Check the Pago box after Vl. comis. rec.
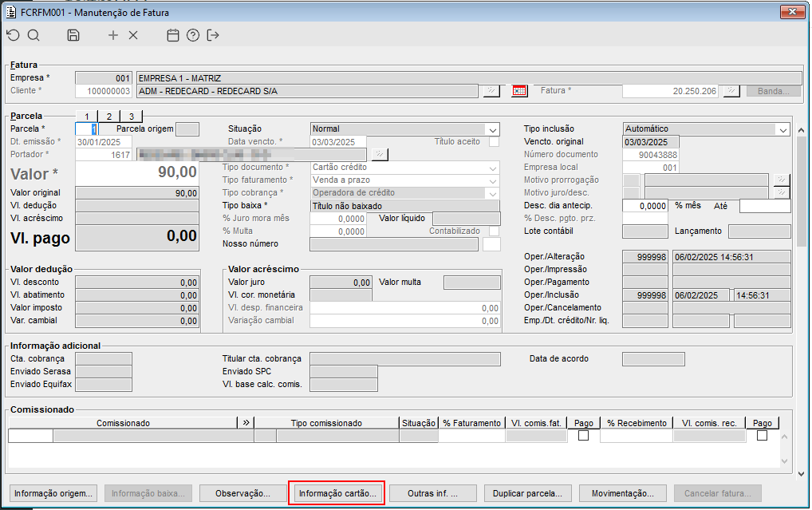This screenshot has width=812, height=510. (x=763, y=436)
